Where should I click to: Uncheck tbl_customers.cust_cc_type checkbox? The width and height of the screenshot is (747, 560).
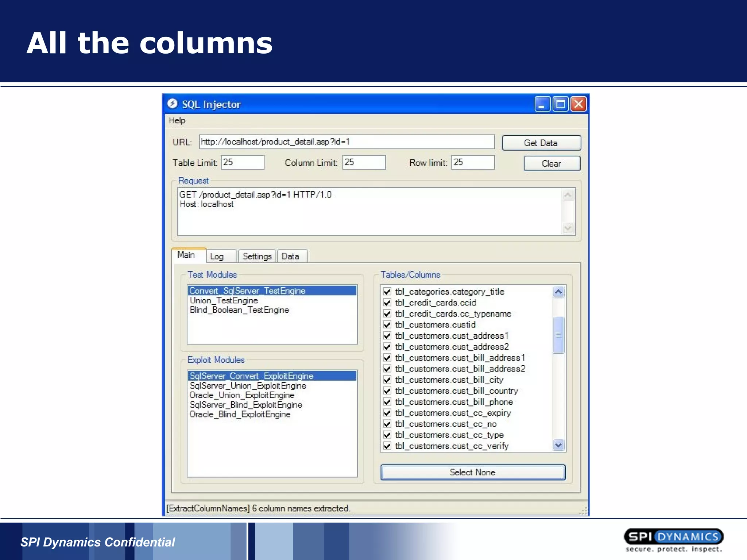click(x=387, y=435)
